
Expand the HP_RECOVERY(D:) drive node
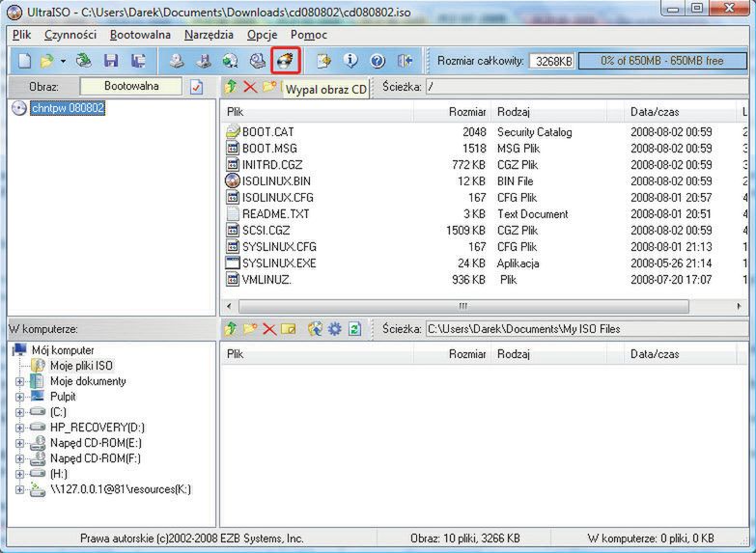20,428
